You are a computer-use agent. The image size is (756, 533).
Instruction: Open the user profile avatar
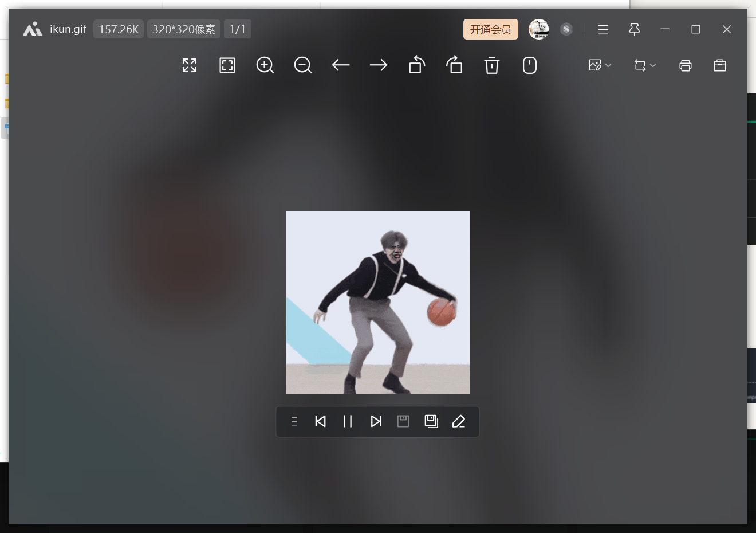pyautogui.click(x=538, y=29)
